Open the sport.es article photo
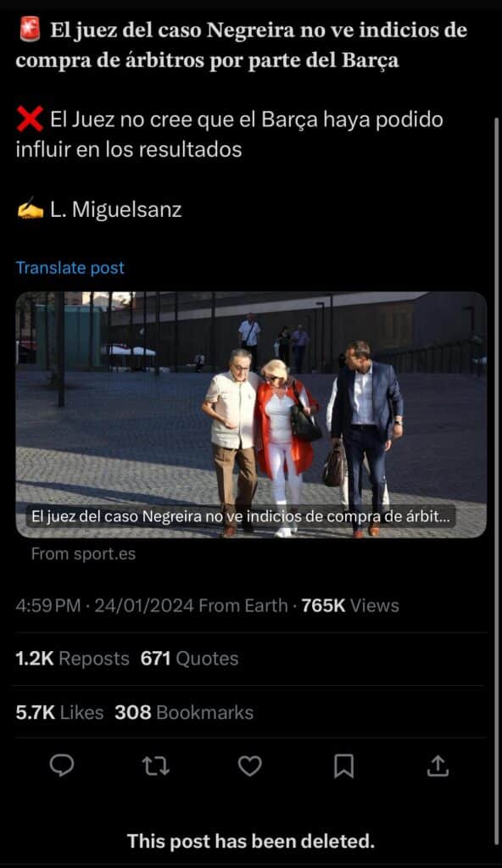This screenshot has width=502, height=868. tap(251, 414)
